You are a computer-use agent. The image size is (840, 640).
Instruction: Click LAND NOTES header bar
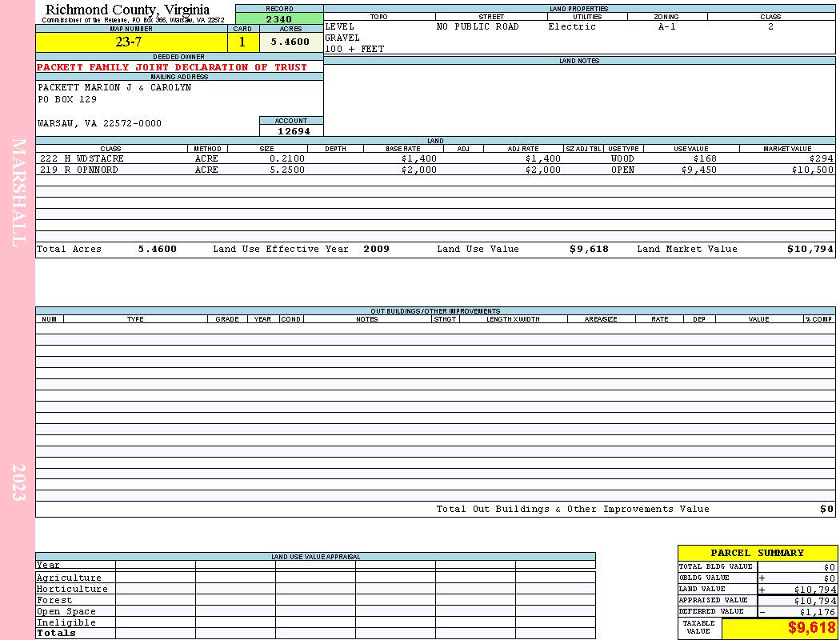[579, 61]
